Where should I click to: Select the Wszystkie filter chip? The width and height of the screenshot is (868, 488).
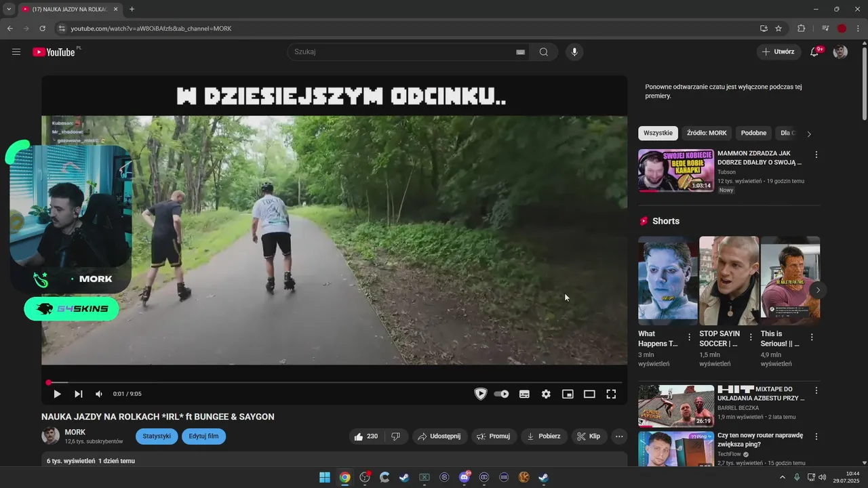coord(658,134)
